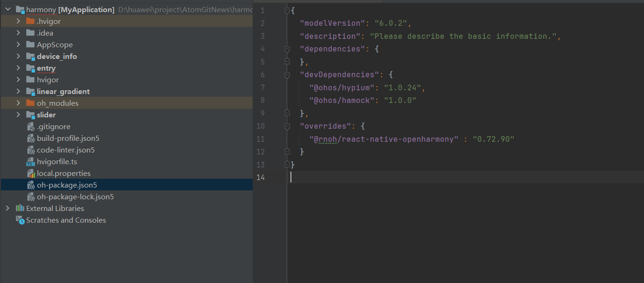Click the hvigorfile.ts TypeScript file icon
Screen dimensions: 644x283
[x=30, y=161]
